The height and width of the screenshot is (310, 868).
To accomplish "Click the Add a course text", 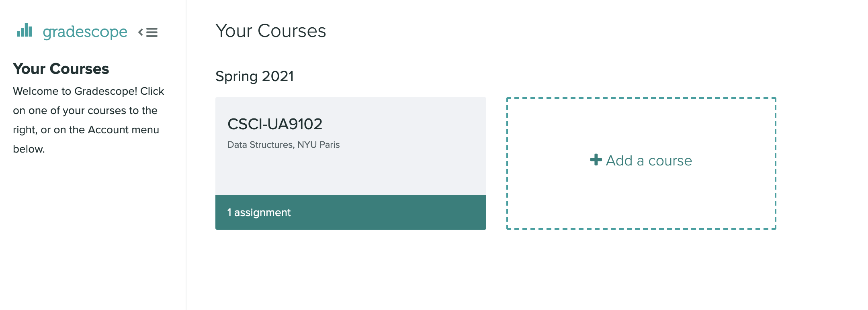I will 649,161.
